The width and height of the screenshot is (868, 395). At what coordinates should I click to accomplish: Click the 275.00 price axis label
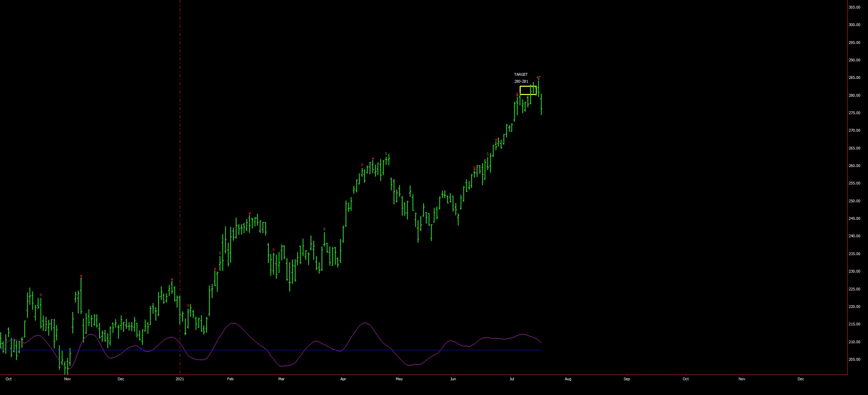click(854, 113)
